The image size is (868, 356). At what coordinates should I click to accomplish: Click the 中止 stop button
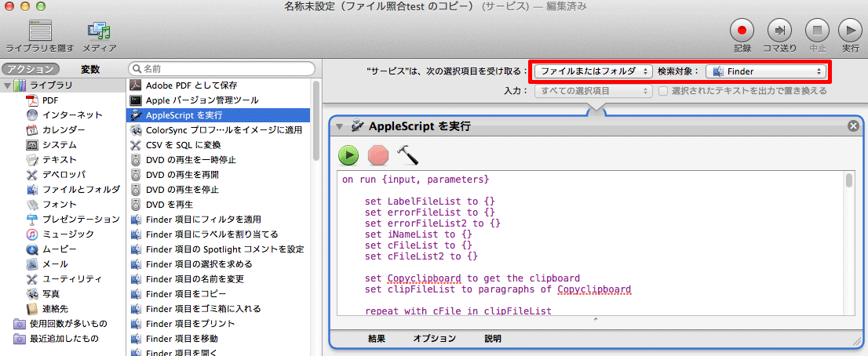(x=817, y=31)
